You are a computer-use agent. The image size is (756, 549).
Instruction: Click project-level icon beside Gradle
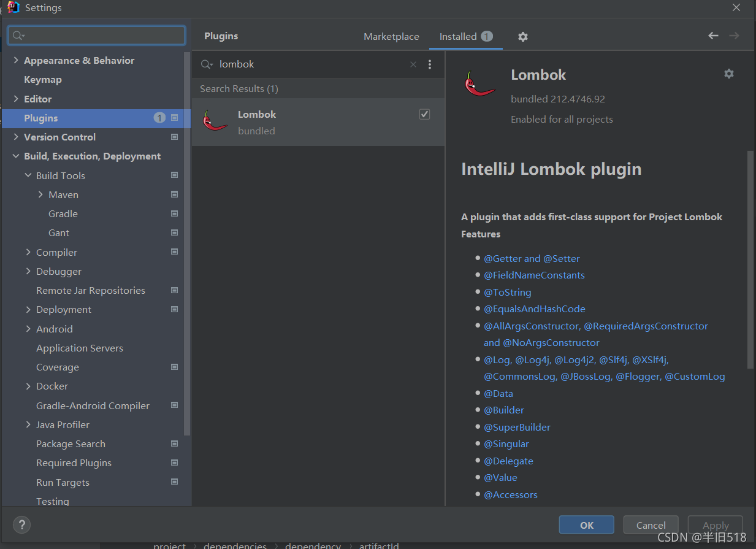(174, 213)
